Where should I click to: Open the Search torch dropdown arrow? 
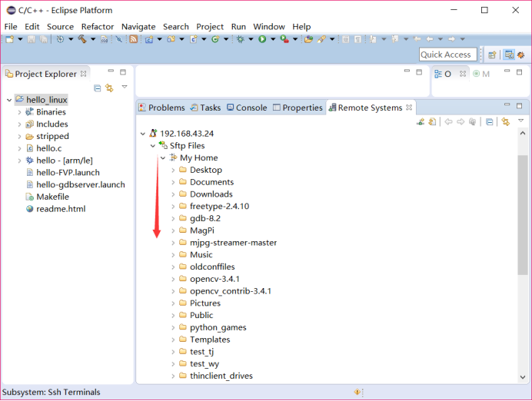coord(332,39)
